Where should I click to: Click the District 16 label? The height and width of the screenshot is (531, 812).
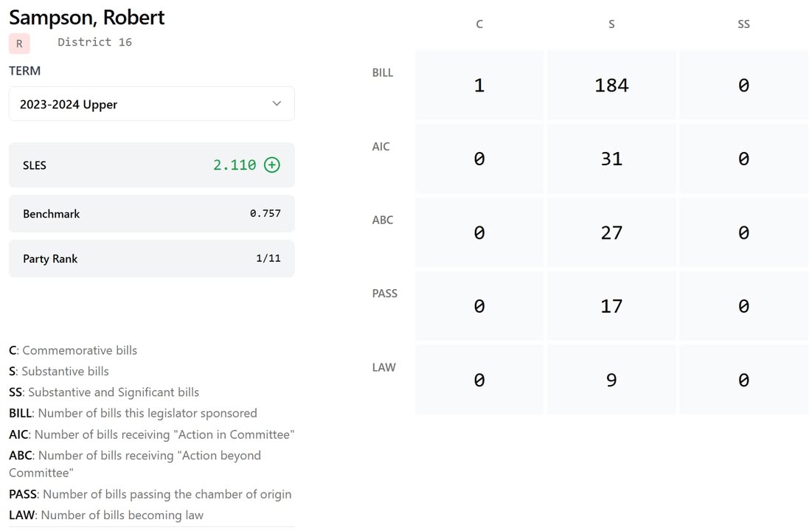coord(94,43)
